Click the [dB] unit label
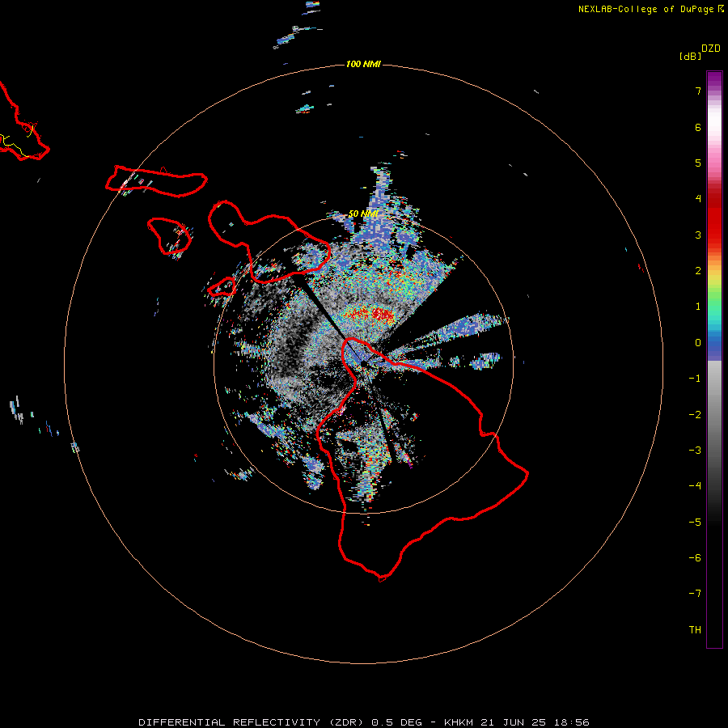 690,56
